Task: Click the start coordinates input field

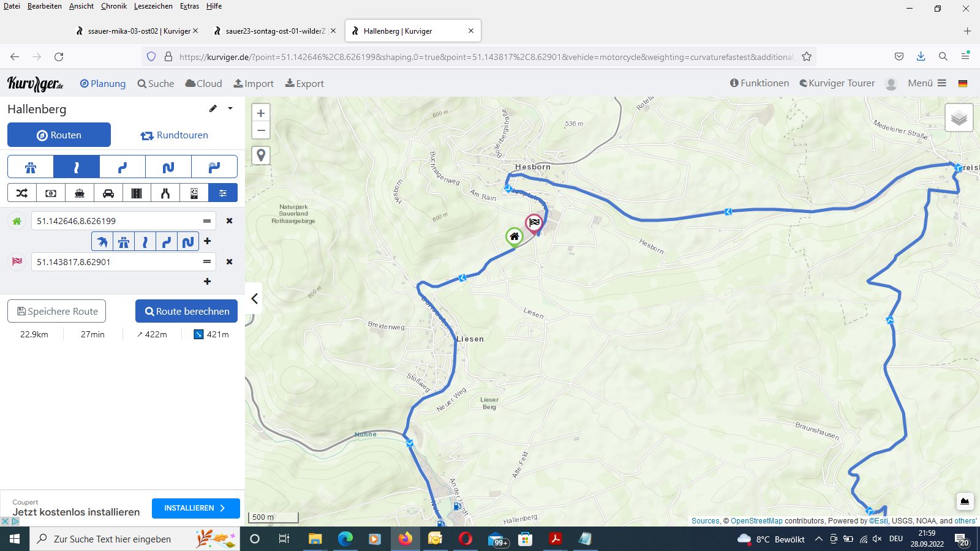Action: (x=116, y=221)
